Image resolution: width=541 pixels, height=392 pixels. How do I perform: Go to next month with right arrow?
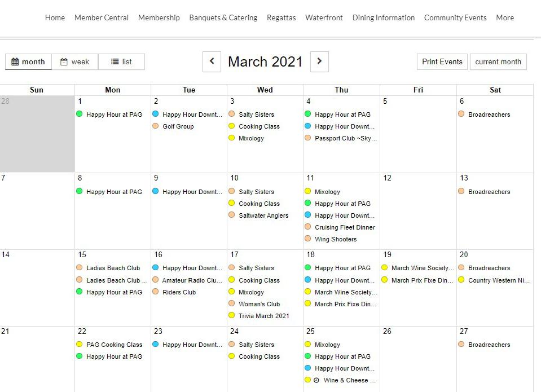319,61
